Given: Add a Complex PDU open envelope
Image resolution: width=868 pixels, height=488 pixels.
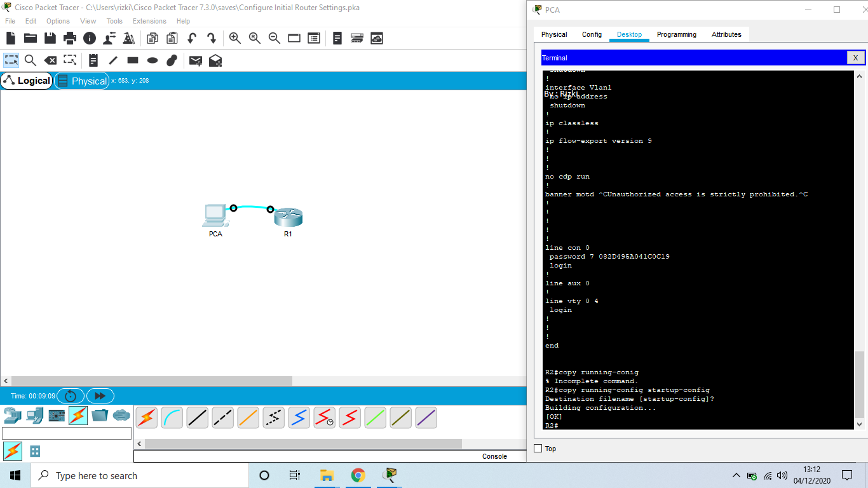Looking at the screenshot, I should [215, 60].
